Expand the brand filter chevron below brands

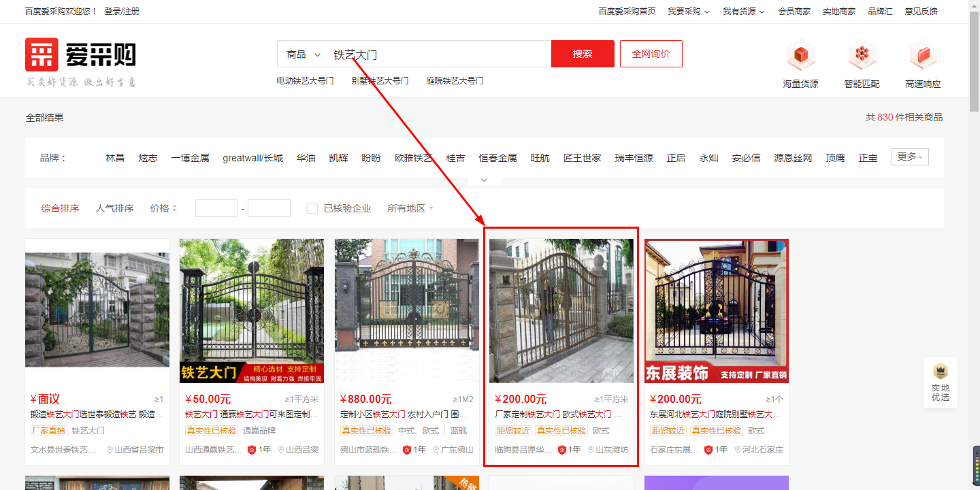(484, 180)
